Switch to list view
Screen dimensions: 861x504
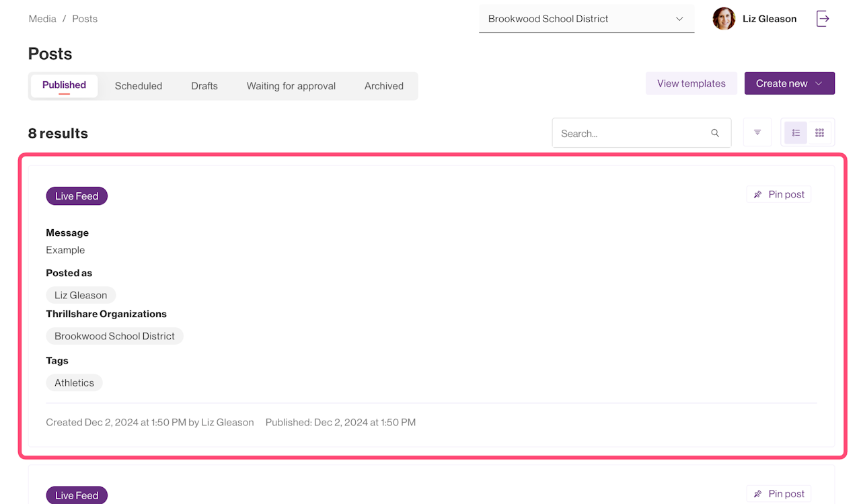click(x=796, y=133)
